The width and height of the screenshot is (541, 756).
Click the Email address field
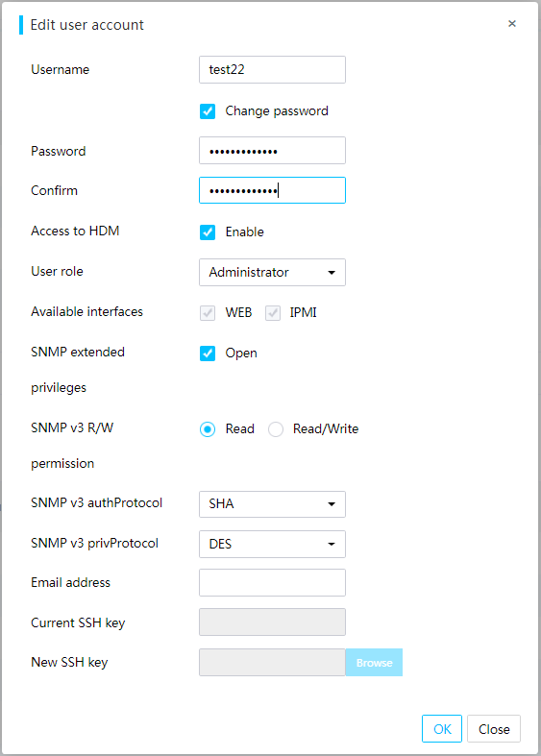coord(272,582)
